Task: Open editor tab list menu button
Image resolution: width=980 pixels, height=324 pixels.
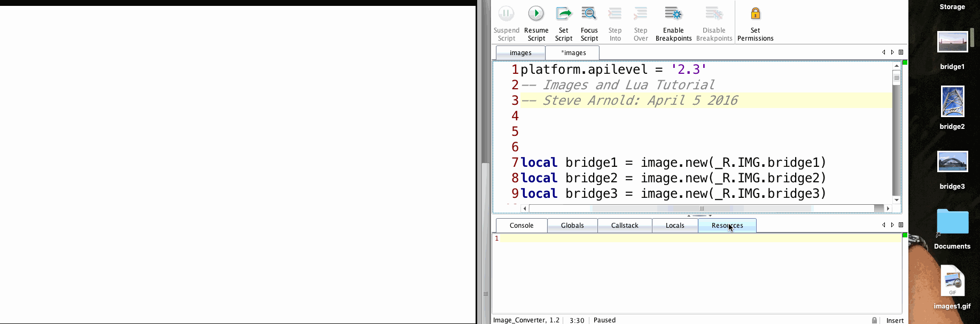Action: [901, 52]
